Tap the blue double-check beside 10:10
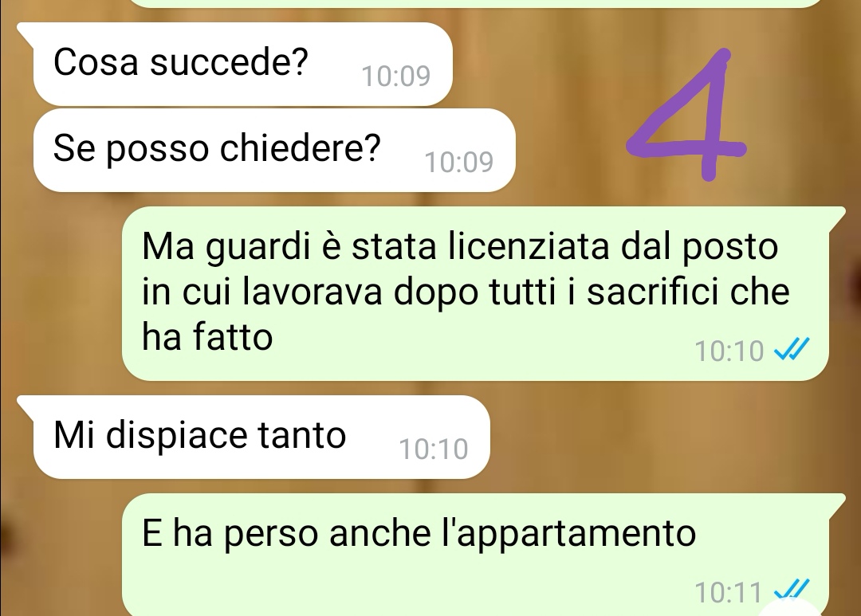Image resolution: width=861 pixels, height=616 pixels. click(792, 349)
